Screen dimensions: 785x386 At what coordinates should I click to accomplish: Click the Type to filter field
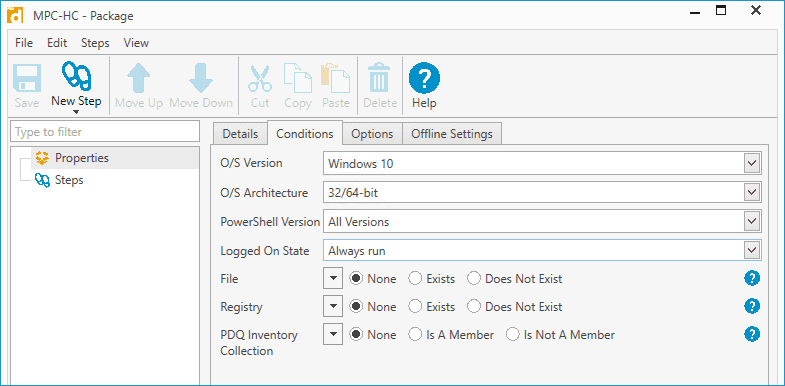pyautogui.click(x=105, y=132)
